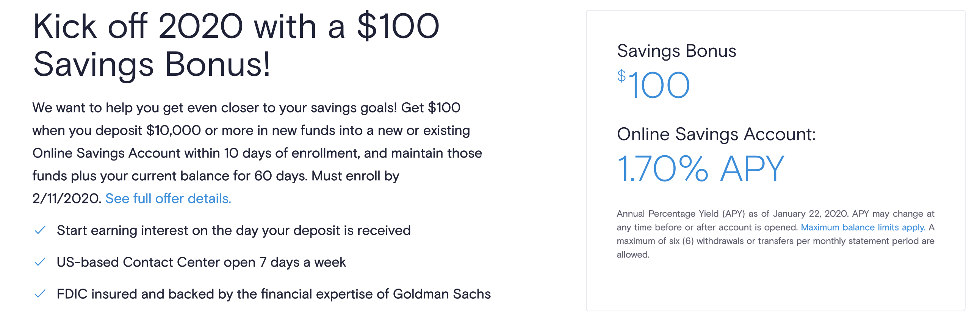Click the Kick off 2020 headline
The height and width of the screenshot is (328, 980).
click(x=236, y=27)
